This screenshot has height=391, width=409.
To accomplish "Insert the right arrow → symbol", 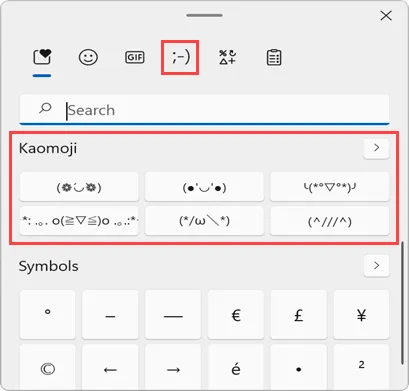I will (x=173, y=368).
